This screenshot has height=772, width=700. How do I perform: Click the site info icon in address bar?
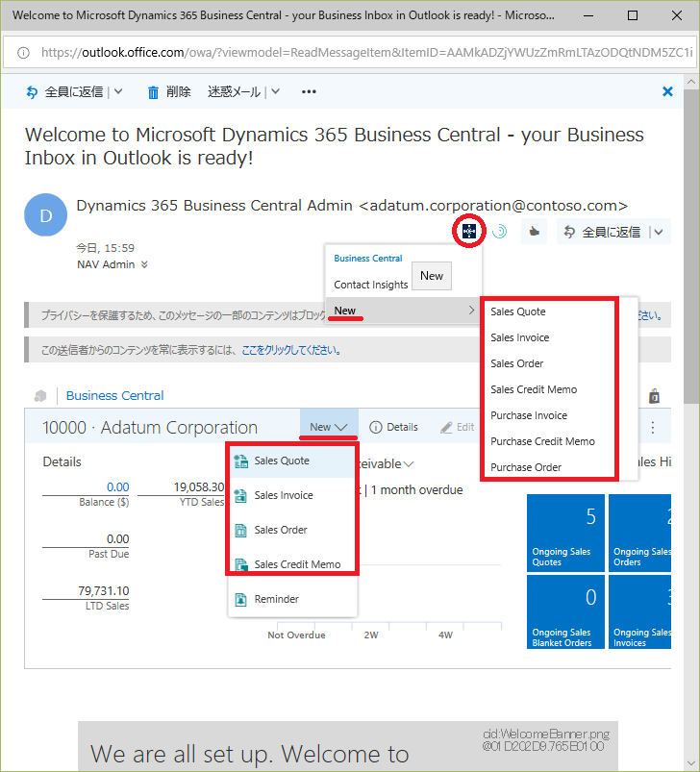pos(23,53)
